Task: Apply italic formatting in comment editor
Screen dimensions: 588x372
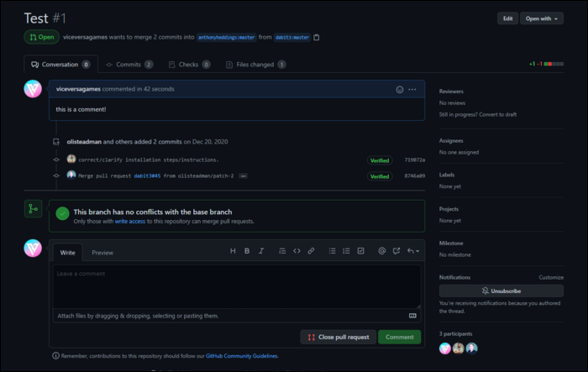Action: (261, 251)
